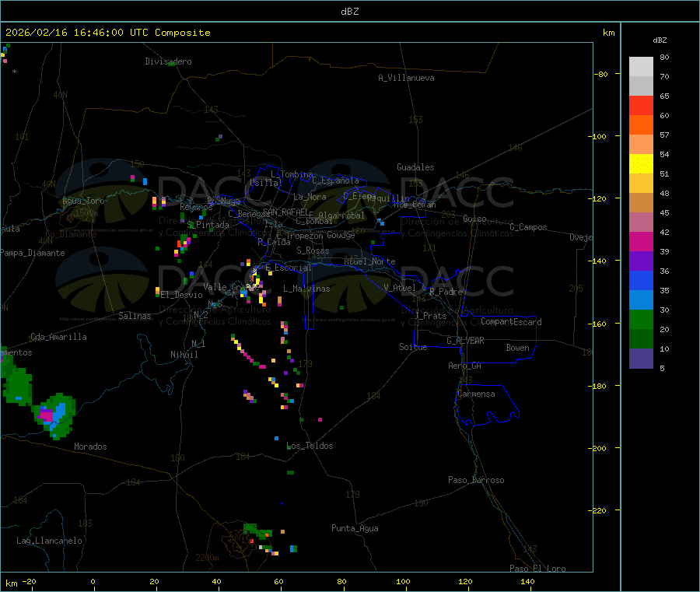Select the Lag.Llancanelo label
The height and width of the screenshot is (592, 700).
pyautogui.click(x=50, y=541)
